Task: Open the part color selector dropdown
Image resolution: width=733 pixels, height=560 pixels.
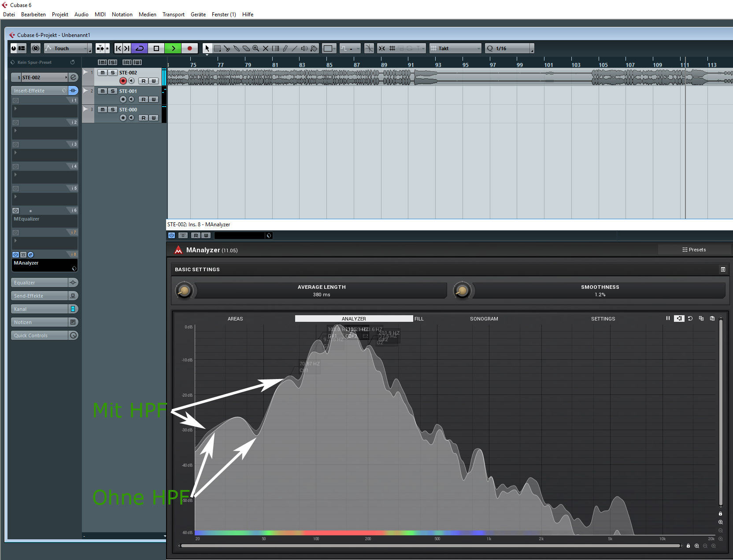Action: [x=329, y=48]
